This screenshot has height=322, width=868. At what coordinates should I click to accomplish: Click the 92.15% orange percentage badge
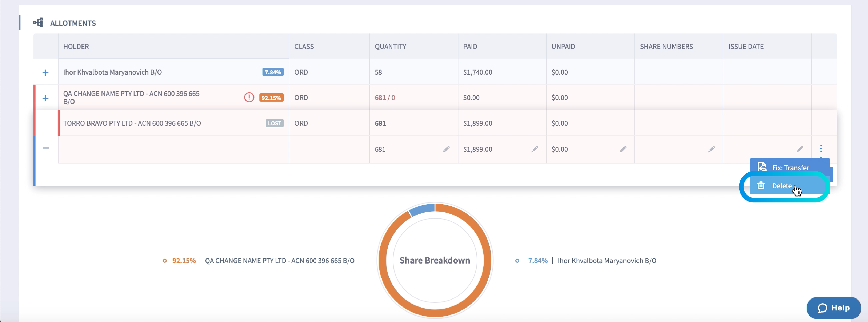[271, 98]
